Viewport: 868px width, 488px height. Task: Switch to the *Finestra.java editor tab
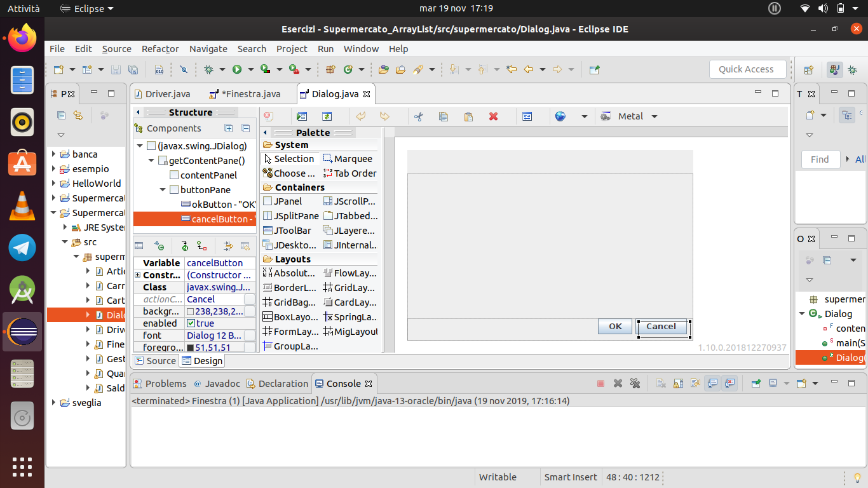(x=245, y=94)
